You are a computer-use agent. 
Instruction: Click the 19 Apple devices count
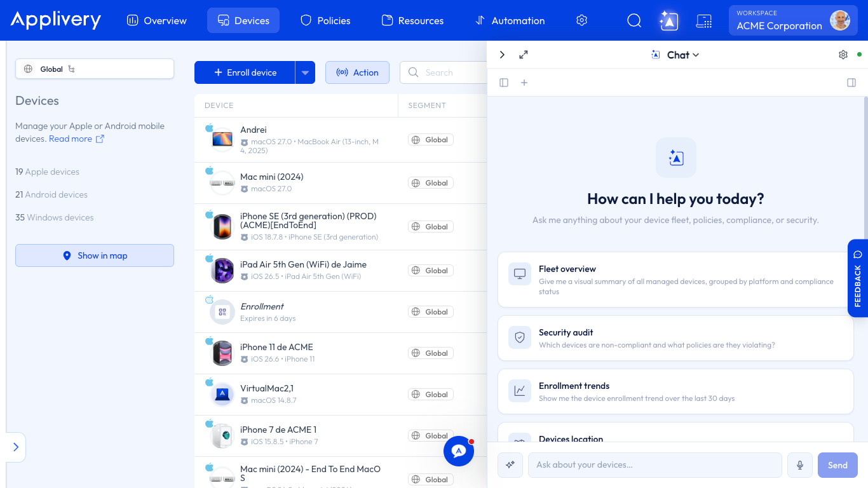point(47,172)
